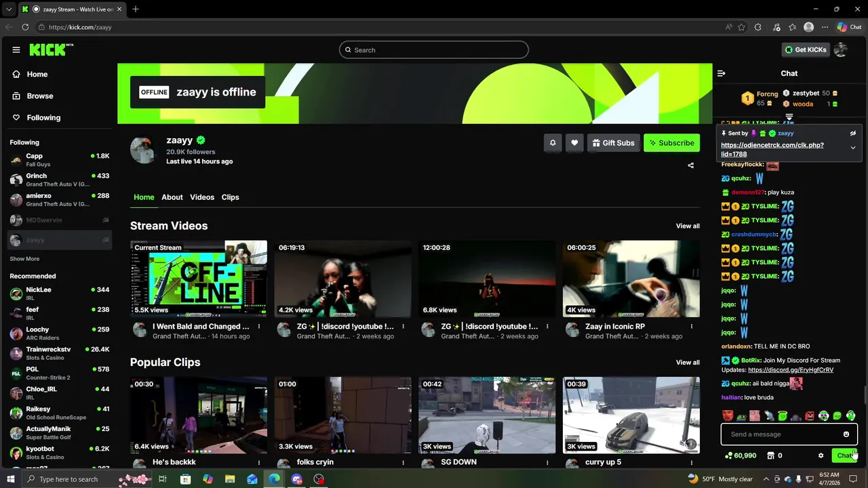Select the Home channel tab

pyautogui.click(x=144, y=197)
